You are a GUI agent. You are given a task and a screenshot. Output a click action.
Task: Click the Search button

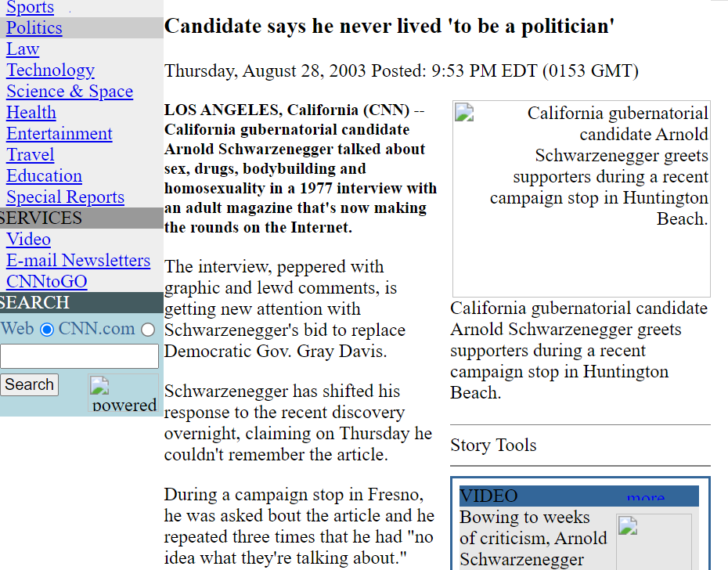(29, 384)
